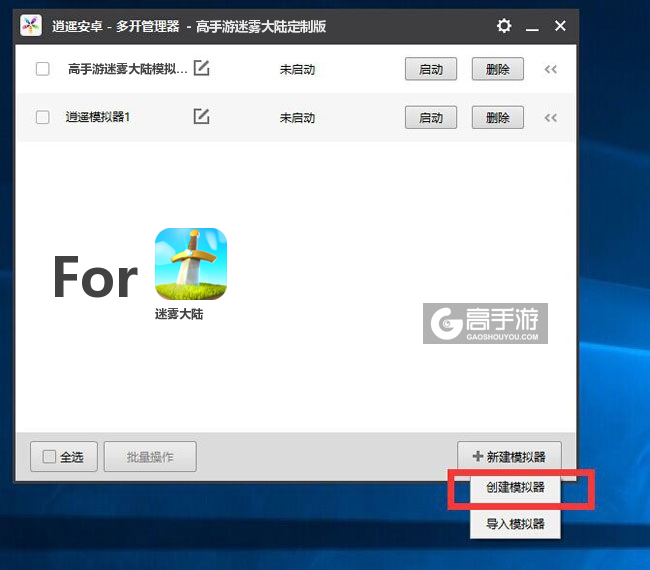Click the 迷雾大陆 game icon
This screenshot has height=570, width=650.
click(x=191, y=264)
